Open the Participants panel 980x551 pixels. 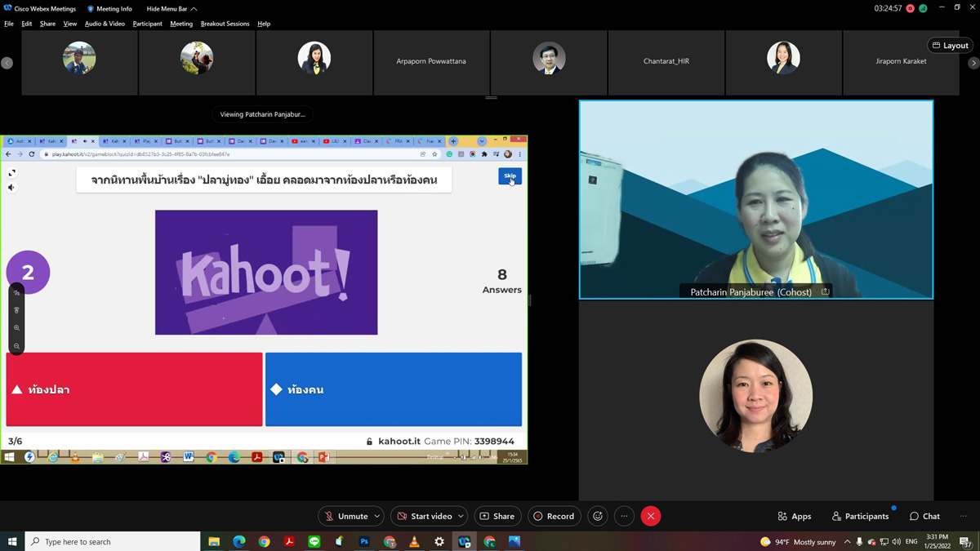(859, 516)
